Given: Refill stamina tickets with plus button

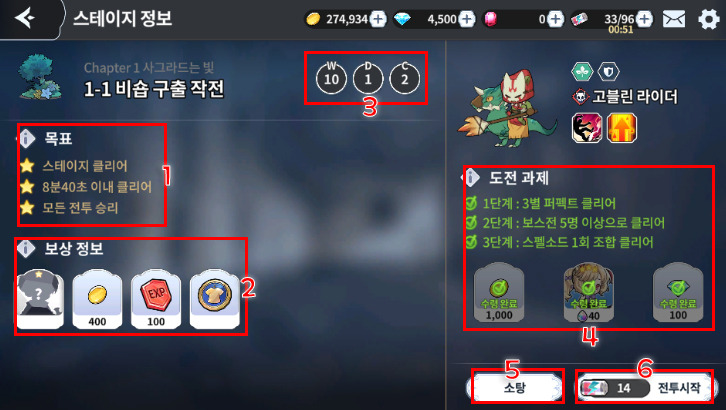Looking at the screenshot, I should click(644, 19).
